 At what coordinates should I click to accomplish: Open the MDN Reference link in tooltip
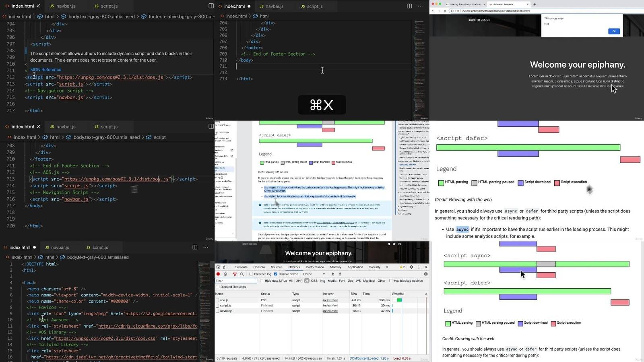click(46, 70)
